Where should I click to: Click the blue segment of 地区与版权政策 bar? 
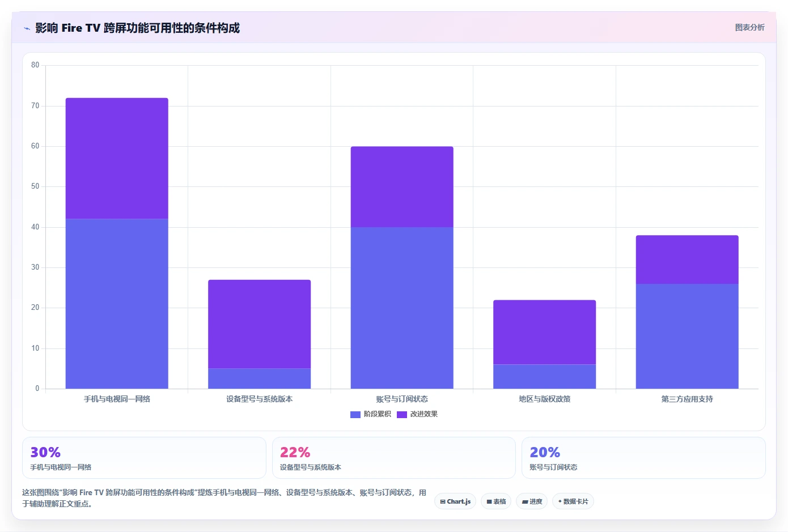545,377
